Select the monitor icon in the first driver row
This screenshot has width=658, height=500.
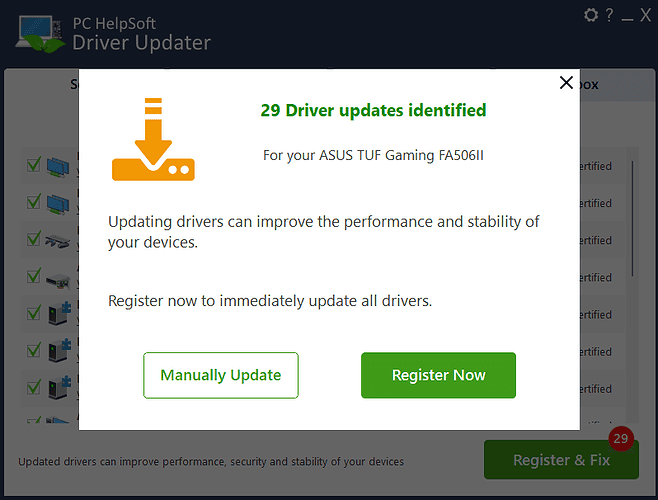point(60,166)
